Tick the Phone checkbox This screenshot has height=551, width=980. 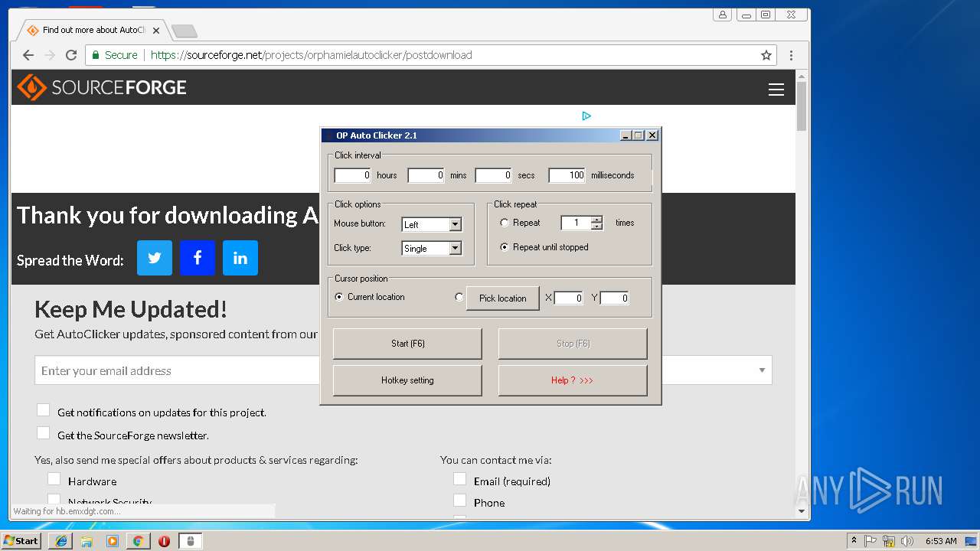pos(459,500)
